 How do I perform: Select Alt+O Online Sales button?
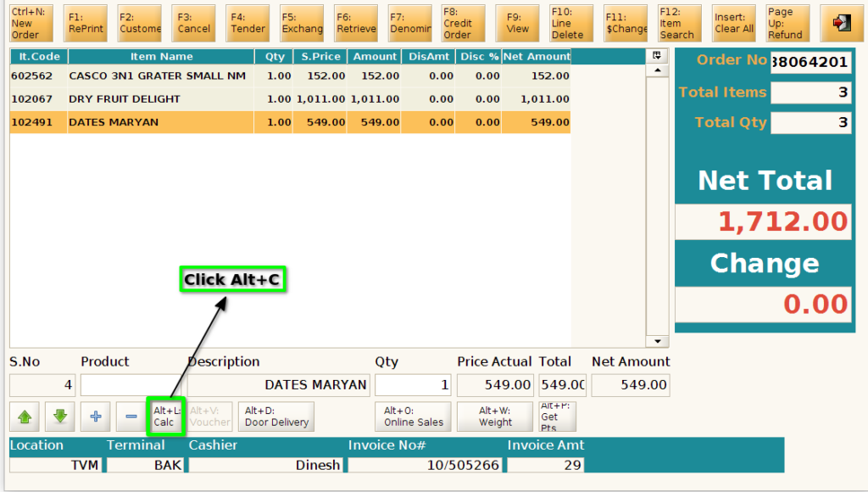413,417
